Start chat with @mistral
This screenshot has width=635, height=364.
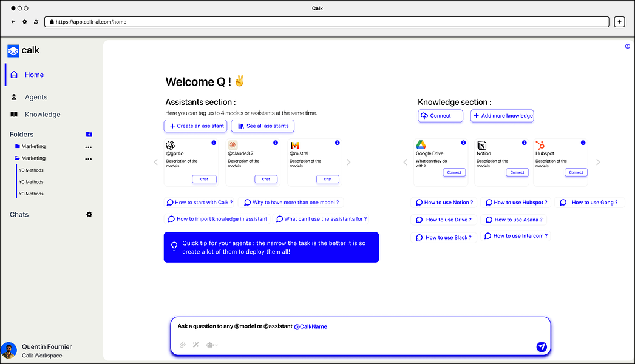point(328,179)
